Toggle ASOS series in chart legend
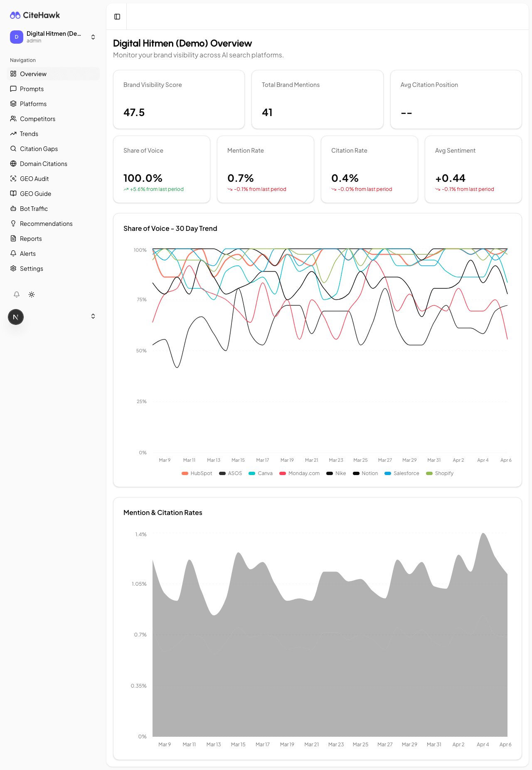Screen dimensions: 532x770 coord(230,473)
